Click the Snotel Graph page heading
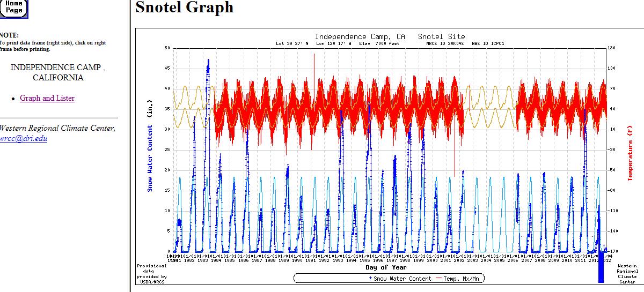The height and width of the screenshot is (292, 644). [x=184, y=8]
